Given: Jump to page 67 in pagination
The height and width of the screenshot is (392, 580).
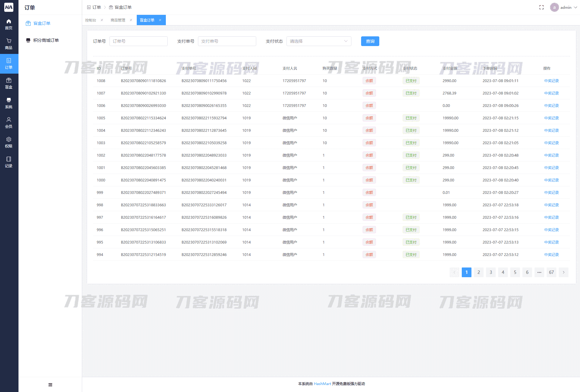Looking at the screenshot, I should tap(551, 272).
